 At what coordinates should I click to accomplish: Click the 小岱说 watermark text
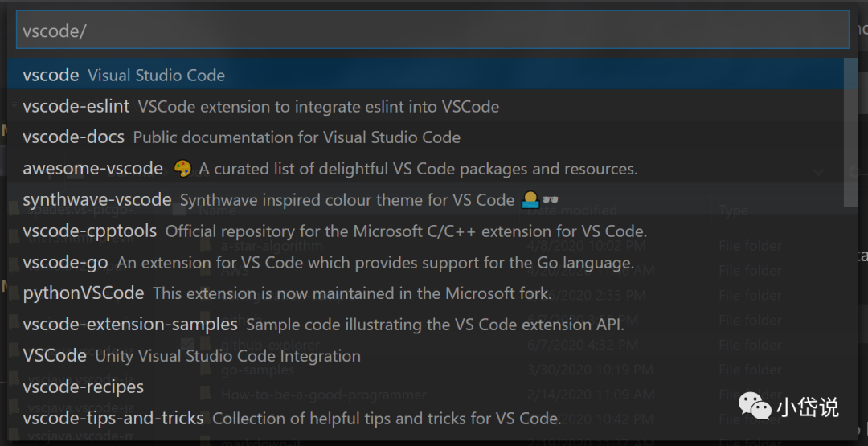tap(807, 407)
